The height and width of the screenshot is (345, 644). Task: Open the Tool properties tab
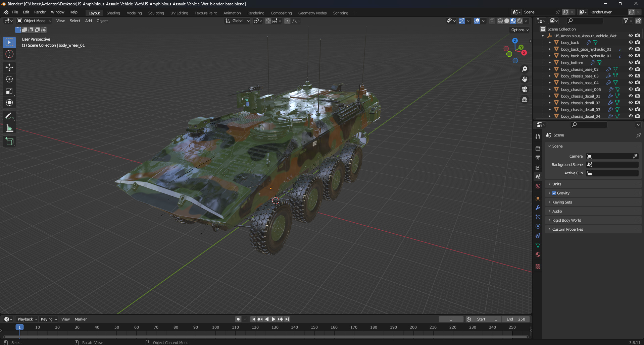click(538, 136)
